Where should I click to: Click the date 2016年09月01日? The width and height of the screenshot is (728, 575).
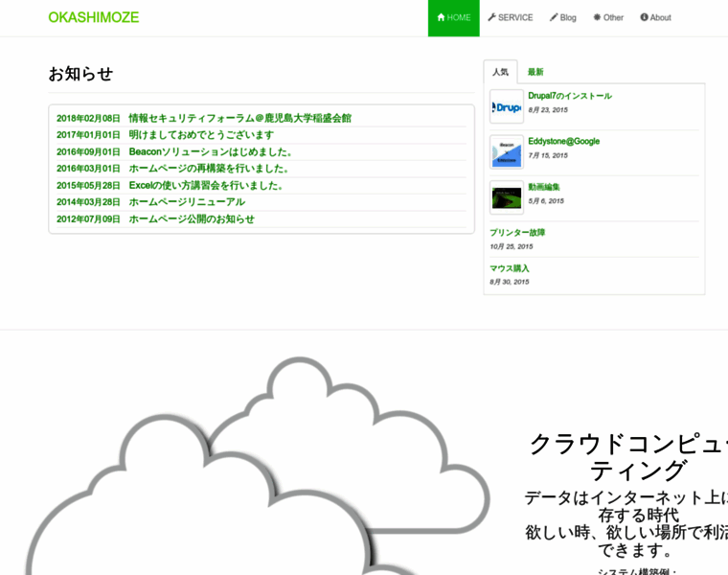pyautogui.click(x=88, y=151)
